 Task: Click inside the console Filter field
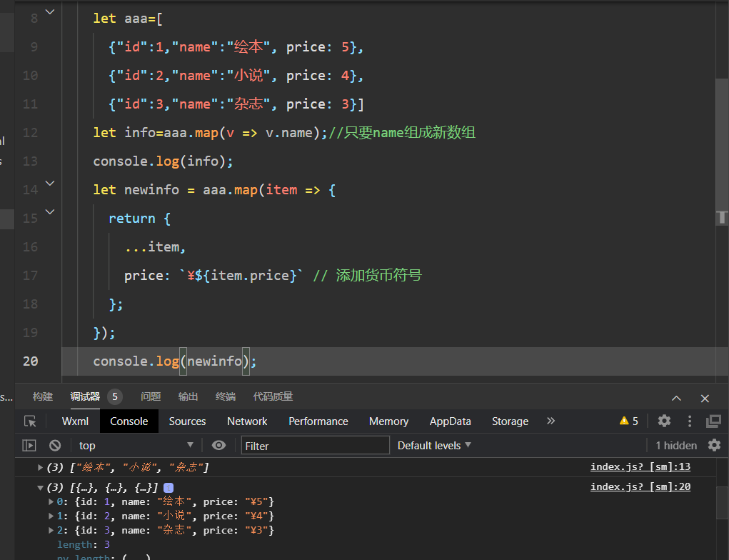314,445
